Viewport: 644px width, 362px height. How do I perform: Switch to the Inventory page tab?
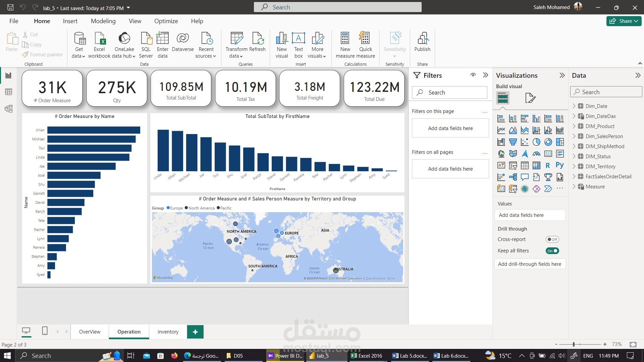(x=168, y=331)
